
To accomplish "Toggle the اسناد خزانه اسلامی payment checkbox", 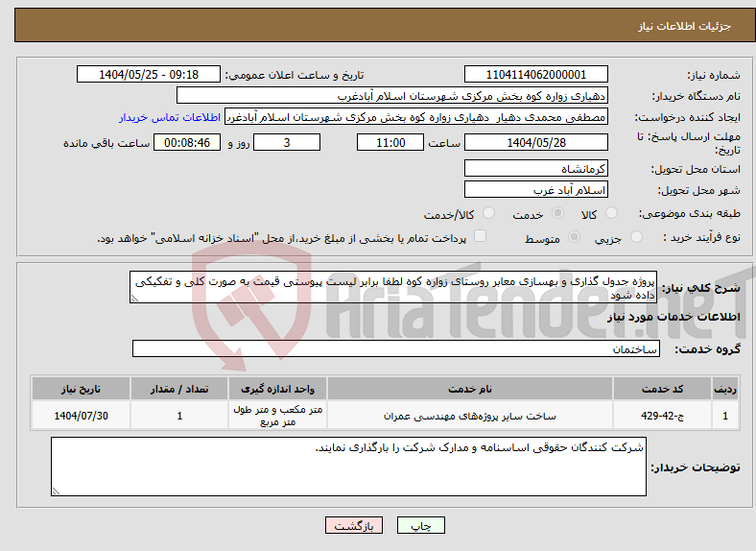I will click(x=481, y=236).
